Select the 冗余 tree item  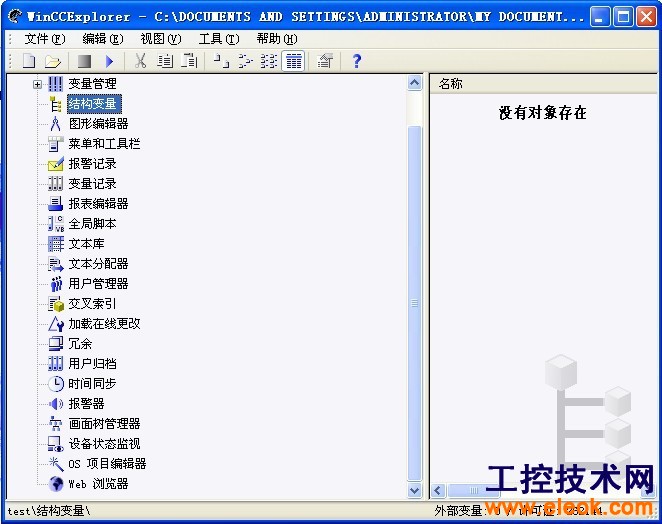80,344
